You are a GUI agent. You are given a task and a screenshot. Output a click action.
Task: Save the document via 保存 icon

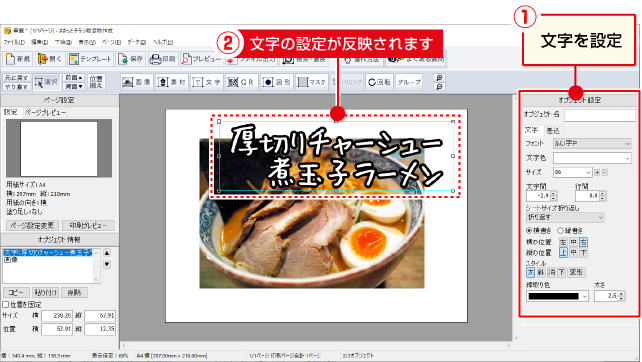click(130, 59)
